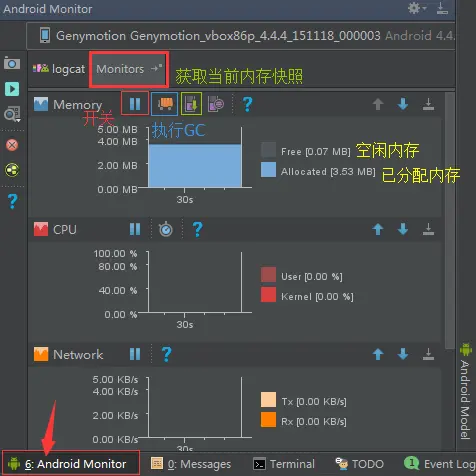Image resolution: width=476 pixels, height=476 pixels.
Task: Open the Genymotion device selector
Action: click(x=240, y=36)
